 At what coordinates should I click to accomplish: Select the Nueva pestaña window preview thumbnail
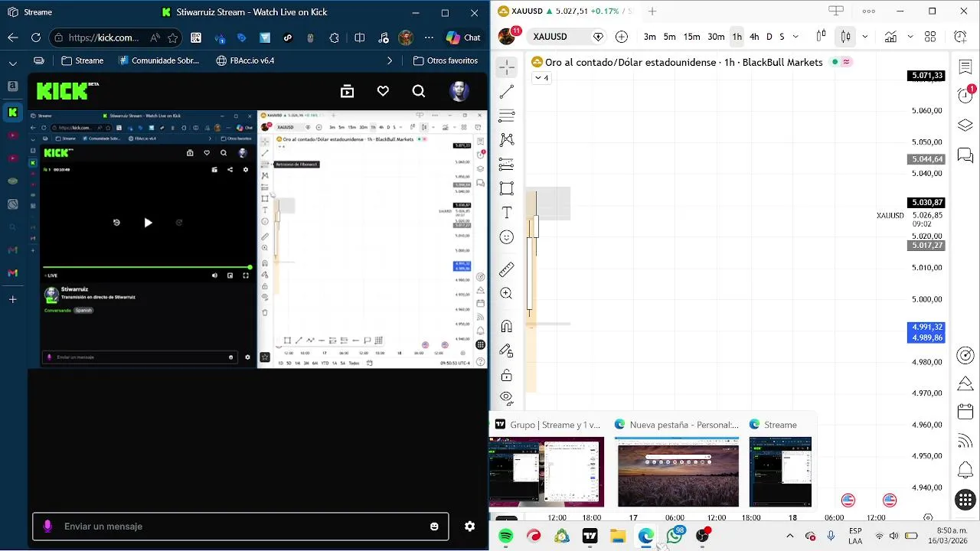pos(678,471)
